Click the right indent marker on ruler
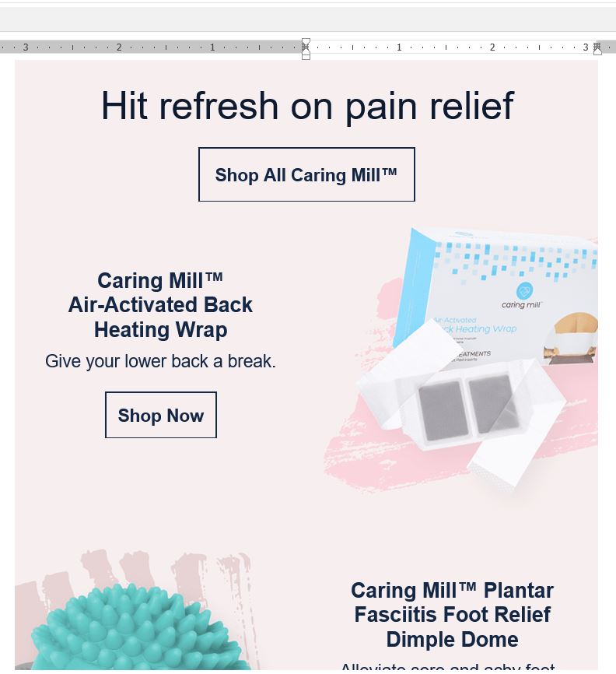616x674 pixels. (x=597, y=50)
